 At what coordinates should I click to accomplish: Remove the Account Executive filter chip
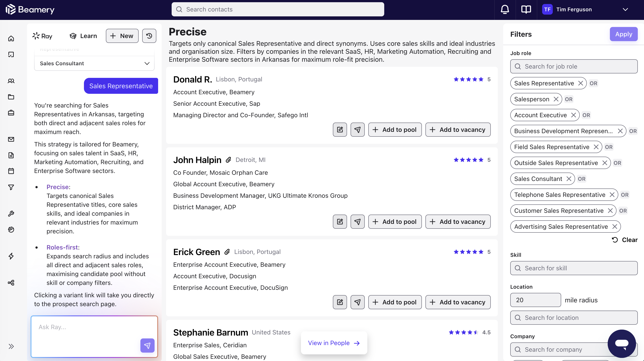(574, 115)
